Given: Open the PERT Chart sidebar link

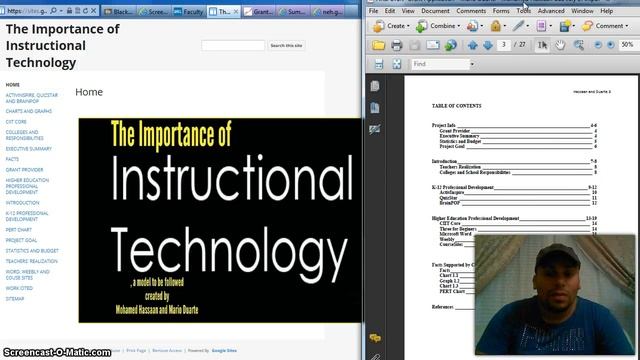Looking at the screenshot, I should coord(19,230).
